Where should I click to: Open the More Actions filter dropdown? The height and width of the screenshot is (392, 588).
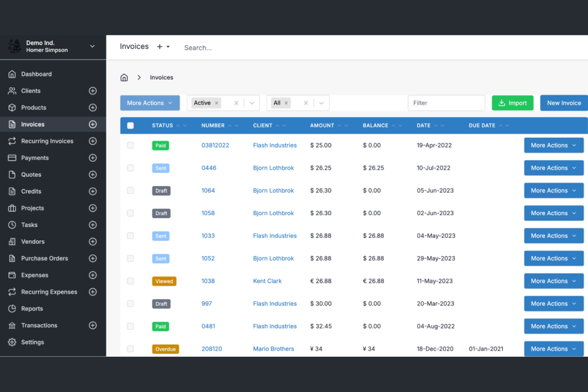click(x=150, y=103)
